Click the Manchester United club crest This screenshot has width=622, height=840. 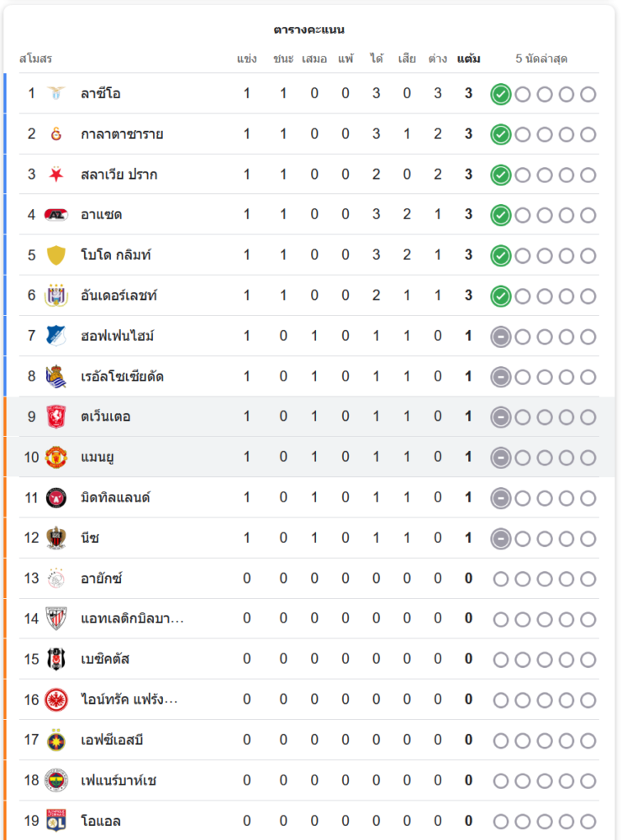click(56, 458)
